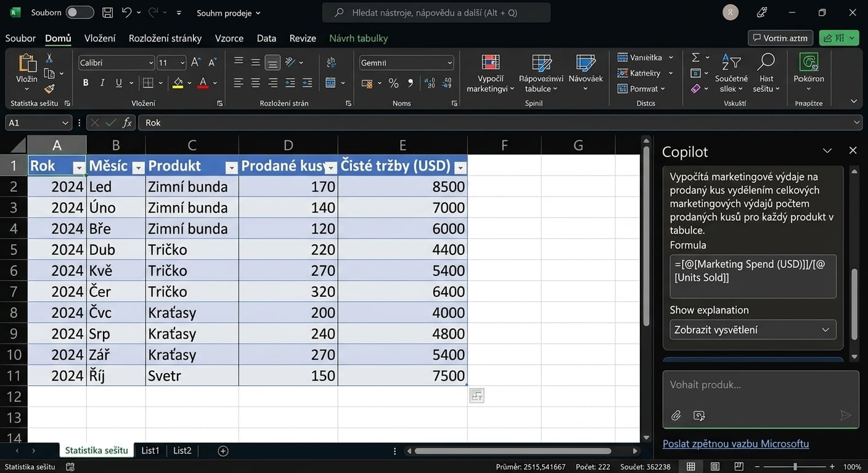
Task: Click the Hast sešitu find button
Action: point(766,73)
